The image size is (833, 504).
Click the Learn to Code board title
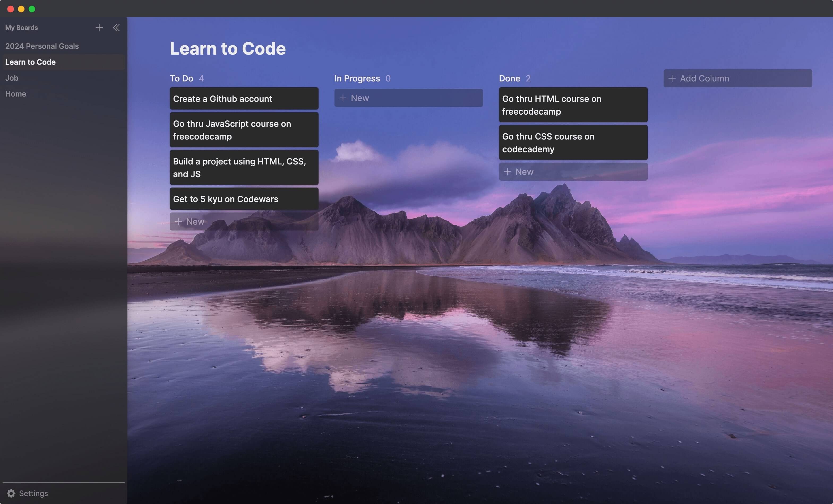(x=228, y=49)
